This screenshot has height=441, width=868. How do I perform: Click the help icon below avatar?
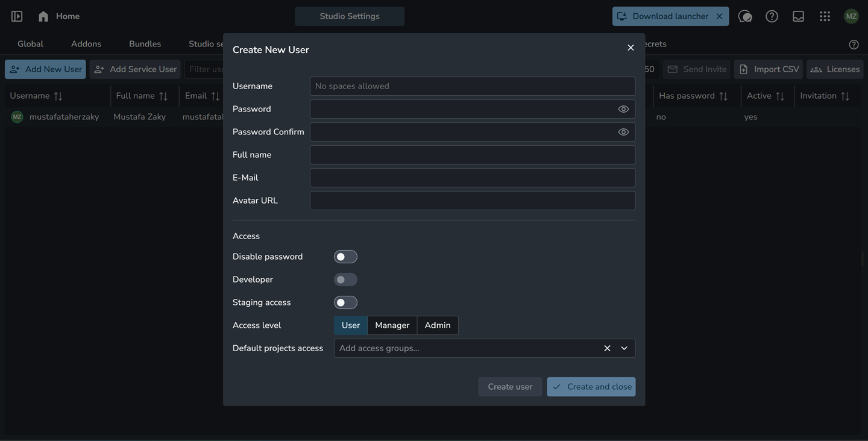(854, 45)
